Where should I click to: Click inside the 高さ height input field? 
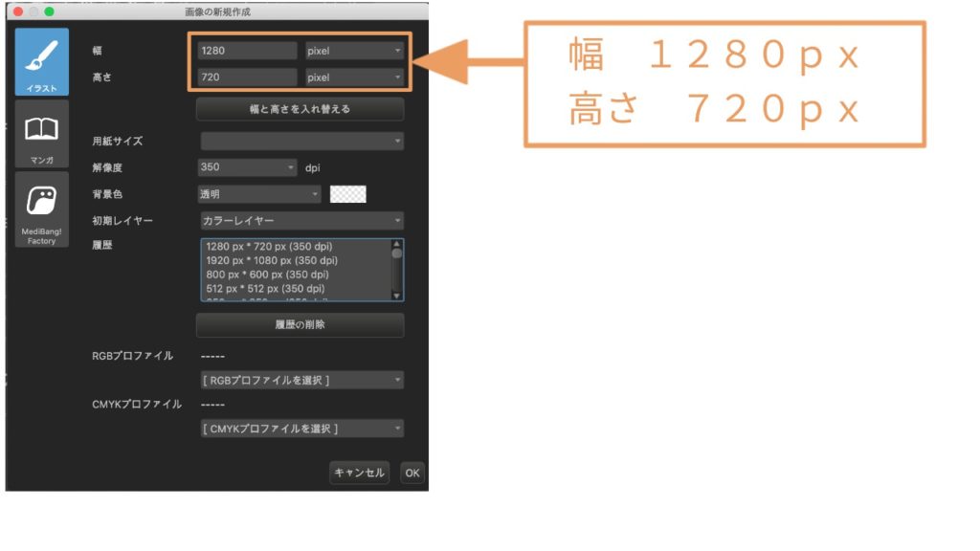tap(246, 77)
